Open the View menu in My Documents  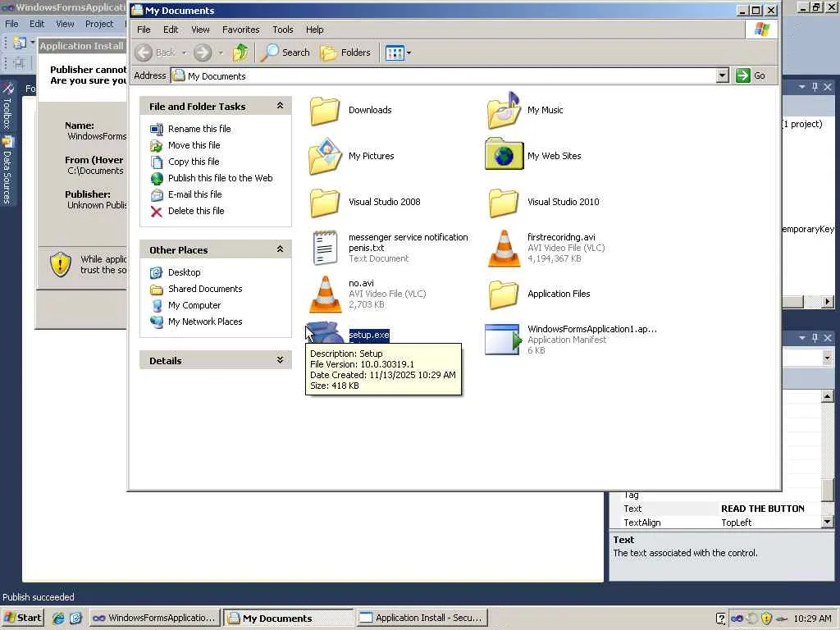click(200, 30)
